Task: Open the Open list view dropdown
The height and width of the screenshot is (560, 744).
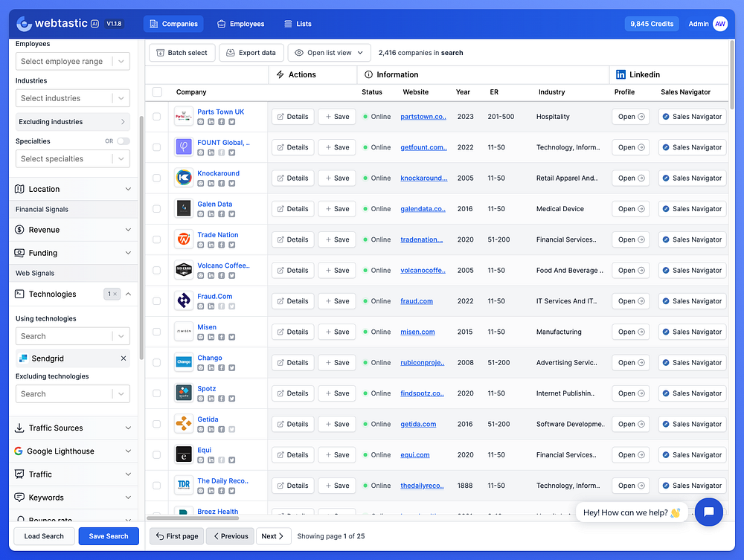Action: [x=330, y=53]
